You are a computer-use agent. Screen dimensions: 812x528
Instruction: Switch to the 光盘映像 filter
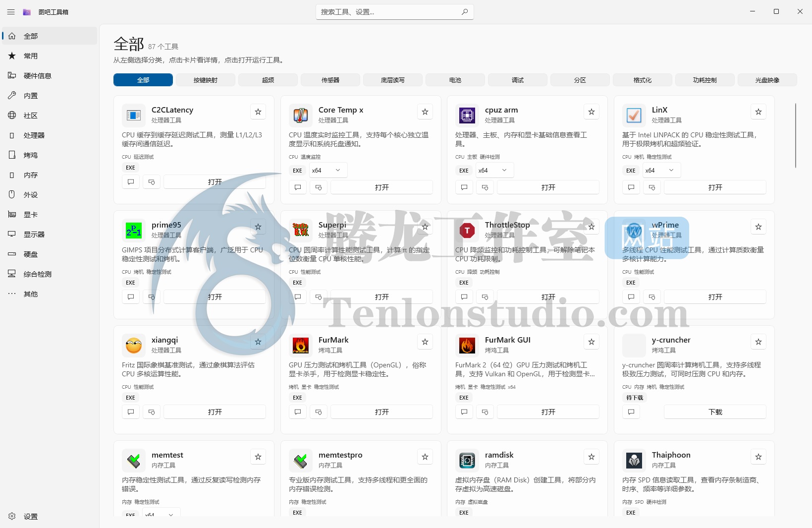click(x=767, y=80)
